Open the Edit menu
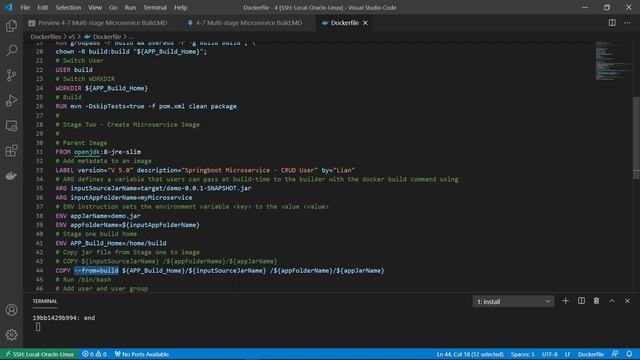The image size is (640, 360). (42, 7)
